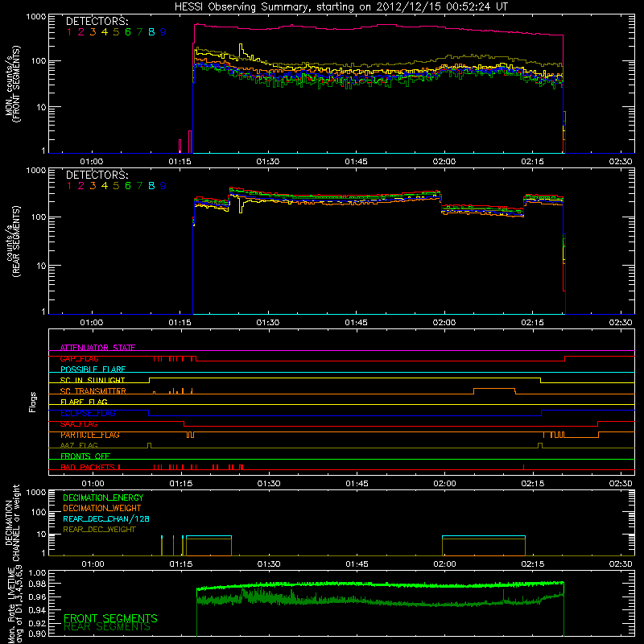Click 0.98 tick label on livetime axis
The height and width of the screenshot is (644, 644).
click(x=37, y=584)
